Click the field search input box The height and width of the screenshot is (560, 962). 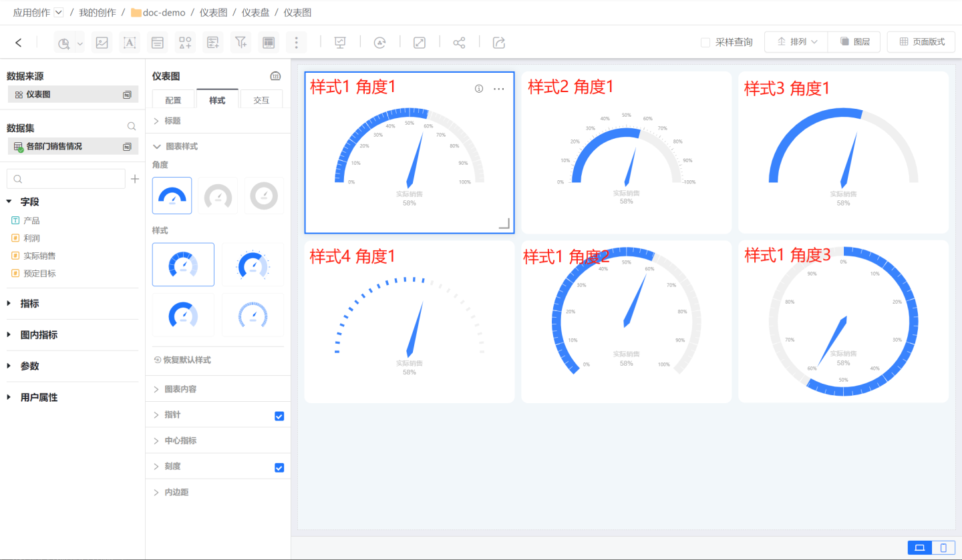click(65, 179)
